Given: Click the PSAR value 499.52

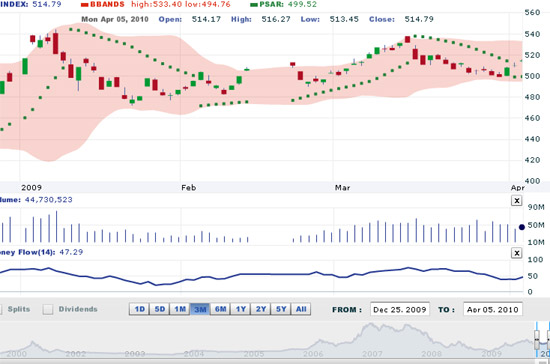Looking at the screenshot, I should coord(302,5).
